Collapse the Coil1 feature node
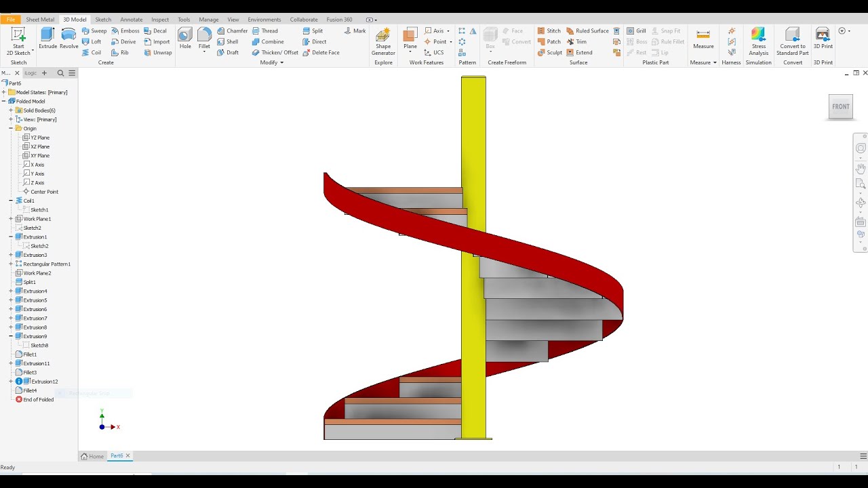The image size is (868, 488). tap(11, 201)
